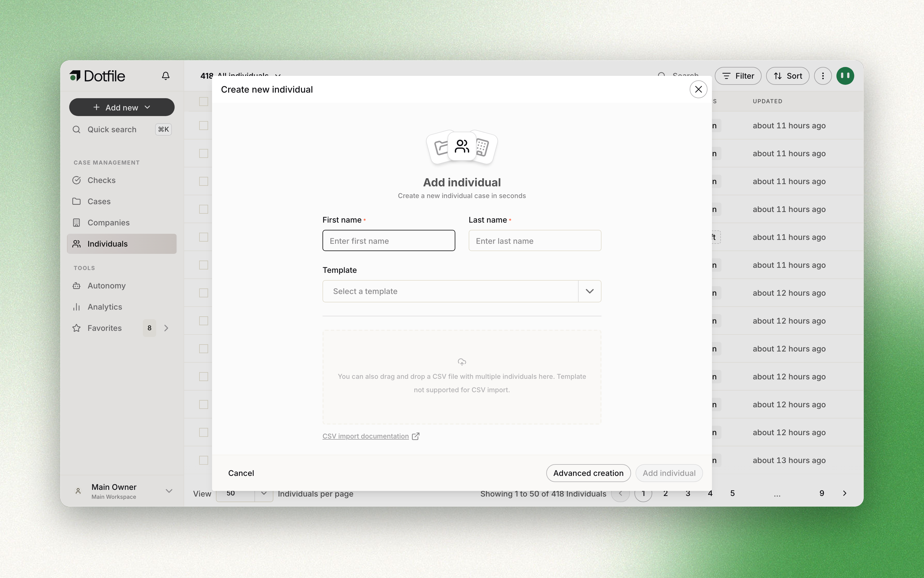The image size is (924, 578).
Task: Toggle the select-all checkbox in table header
Action: (x=203, y=101)
